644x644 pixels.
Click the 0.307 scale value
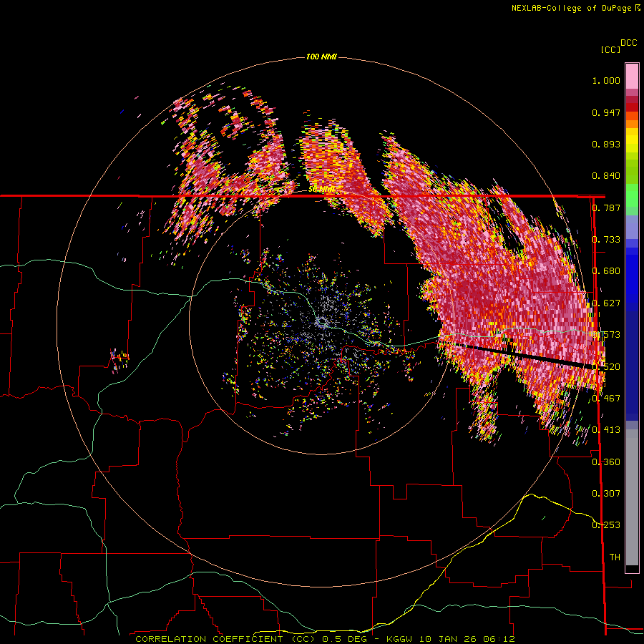(x=606, y=493)
